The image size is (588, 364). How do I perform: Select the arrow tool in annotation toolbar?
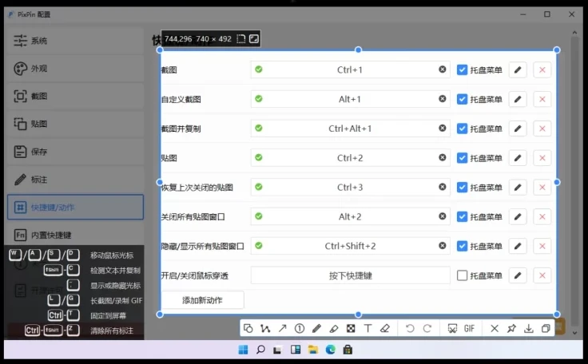(282, 329)
